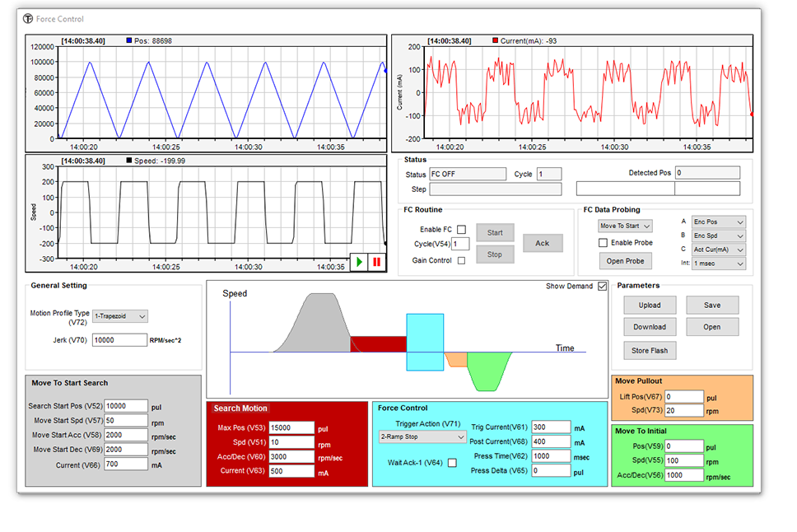Click the Store Flash button

(x=650, y=350)
